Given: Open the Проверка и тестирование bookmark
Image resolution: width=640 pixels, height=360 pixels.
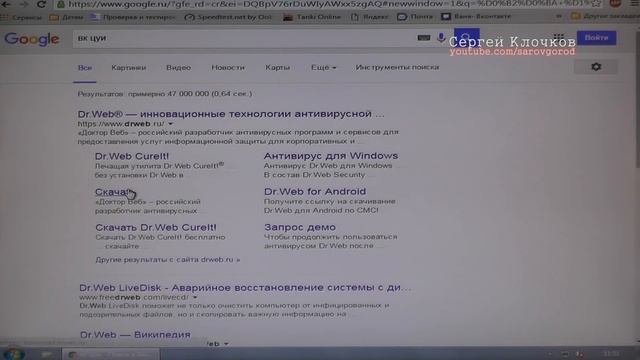Looking at the screenshot, I should [x=133, y=17].
